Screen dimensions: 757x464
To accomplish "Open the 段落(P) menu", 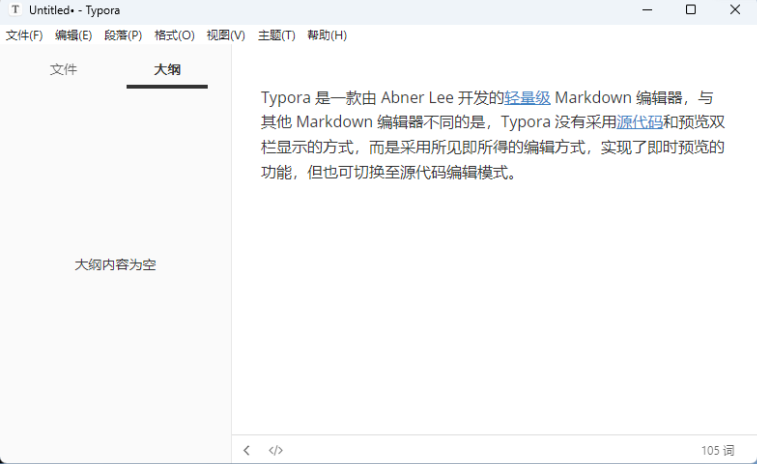I will [123, 35].
